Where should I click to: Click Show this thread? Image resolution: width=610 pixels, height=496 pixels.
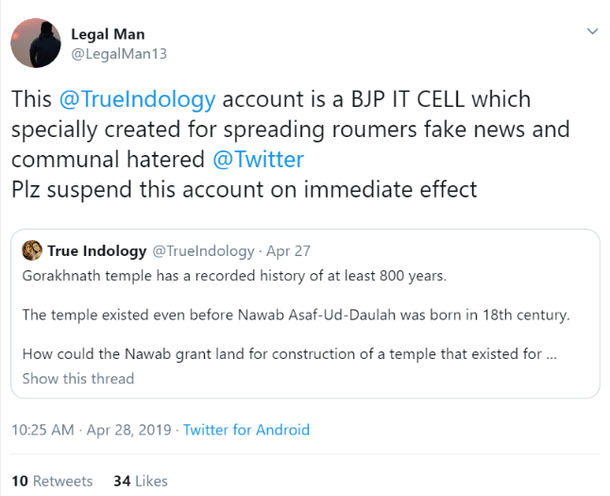tap(78, 379)
